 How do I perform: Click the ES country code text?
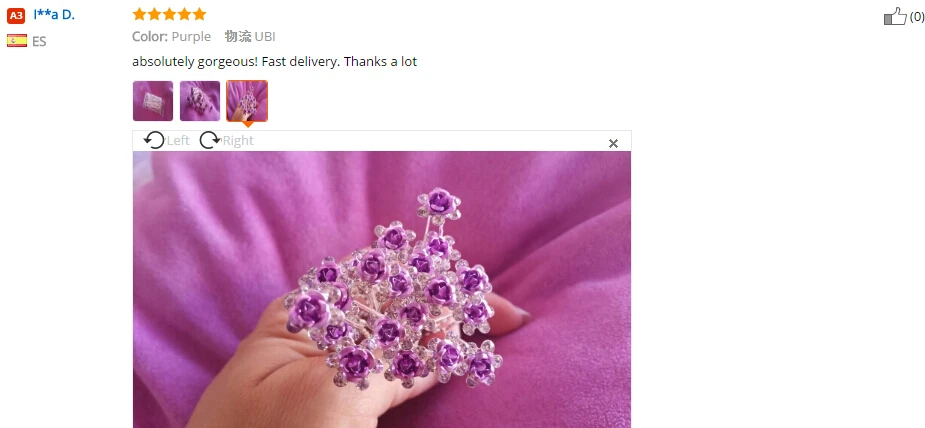click(39, 41)
